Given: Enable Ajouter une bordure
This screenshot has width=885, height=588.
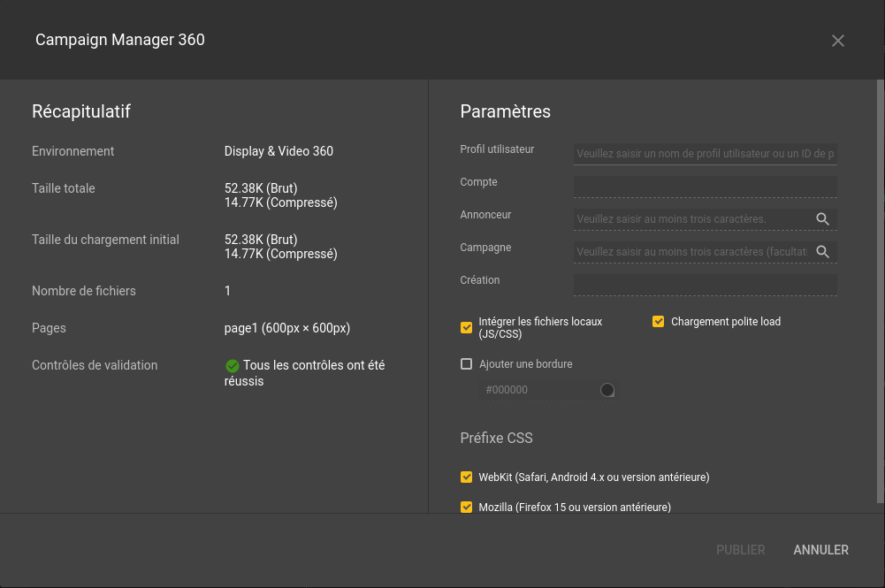Looking at the screenshot, I should (466, 363).
